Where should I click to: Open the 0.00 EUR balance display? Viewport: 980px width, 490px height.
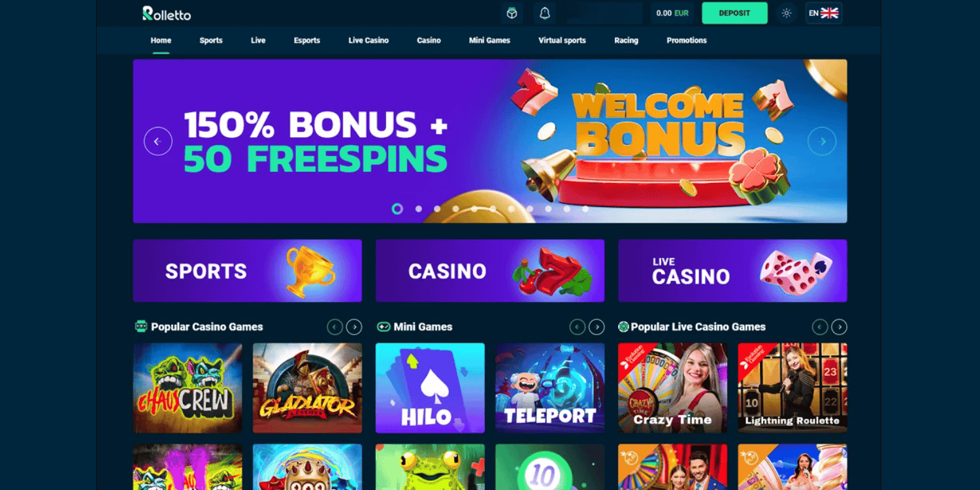pos(672,13)
